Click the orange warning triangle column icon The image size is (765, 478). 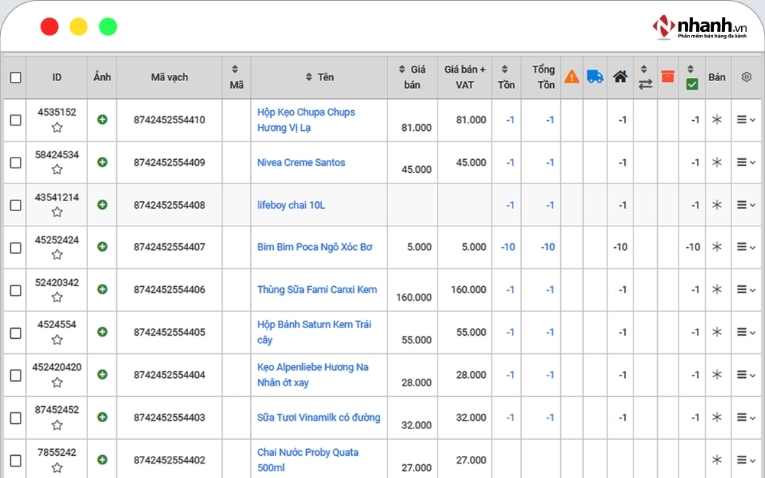(x=571, y=77)
